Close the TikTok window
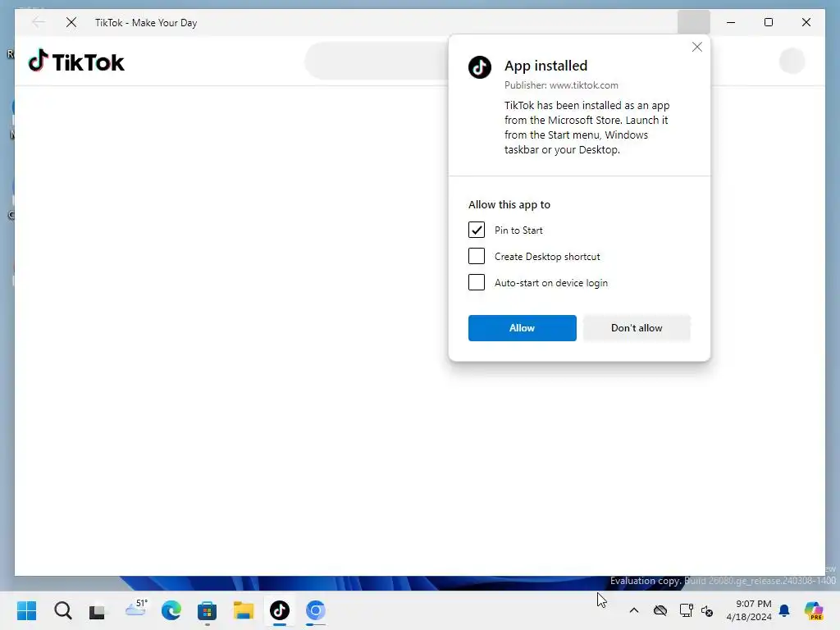 click(x=806, y=22)
